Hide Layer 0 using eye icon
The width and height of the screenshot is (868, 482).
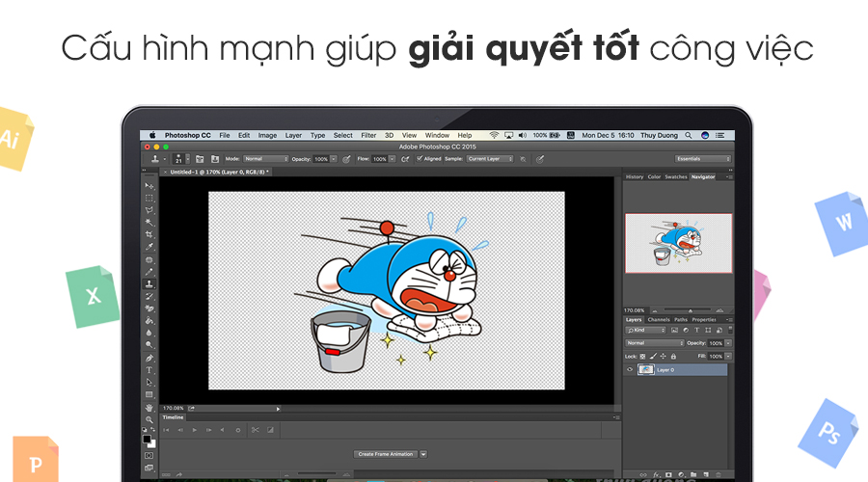coord(631,369)
